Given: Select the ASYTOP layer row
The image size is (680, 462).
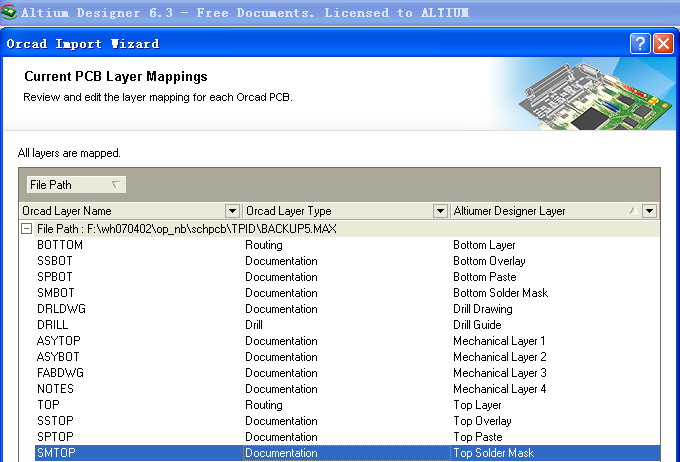Looking at the screenshot, I should 347,341.
